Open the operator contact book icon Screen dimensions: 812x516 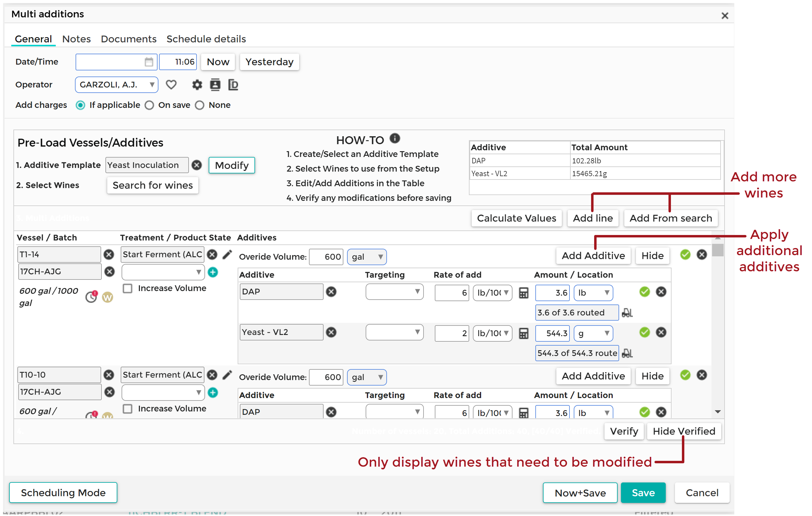click(x=215, y=85)
